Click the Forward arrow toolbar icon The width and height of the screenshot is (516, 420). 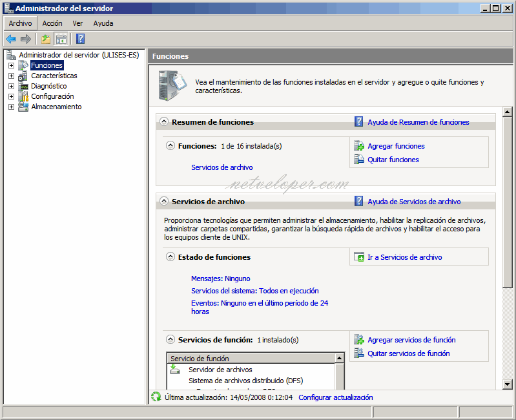[x=26, y=39]
